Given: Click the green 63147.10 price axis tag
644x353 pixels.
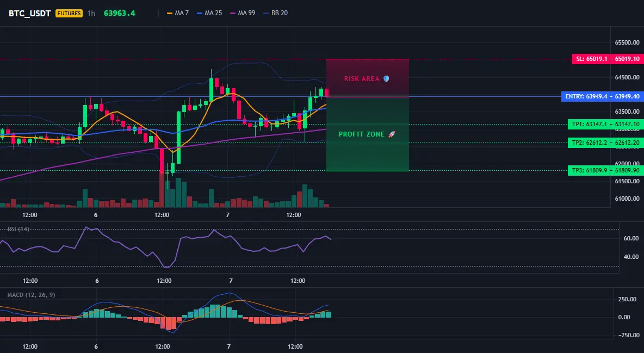Looking at the screenshot, I should tap(627, 124).
